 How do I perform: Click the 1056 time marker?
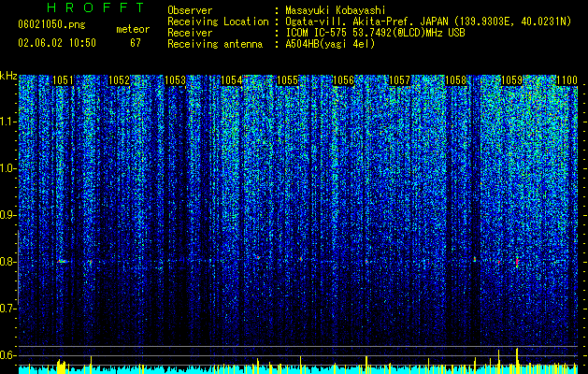(x=343, y=80)
